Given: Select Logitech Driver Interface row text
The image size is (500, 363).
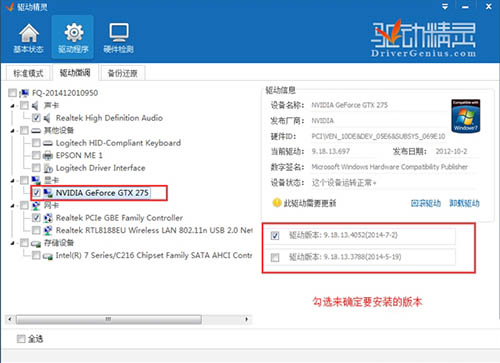Looking at the screenshot, I should [100, 168].
